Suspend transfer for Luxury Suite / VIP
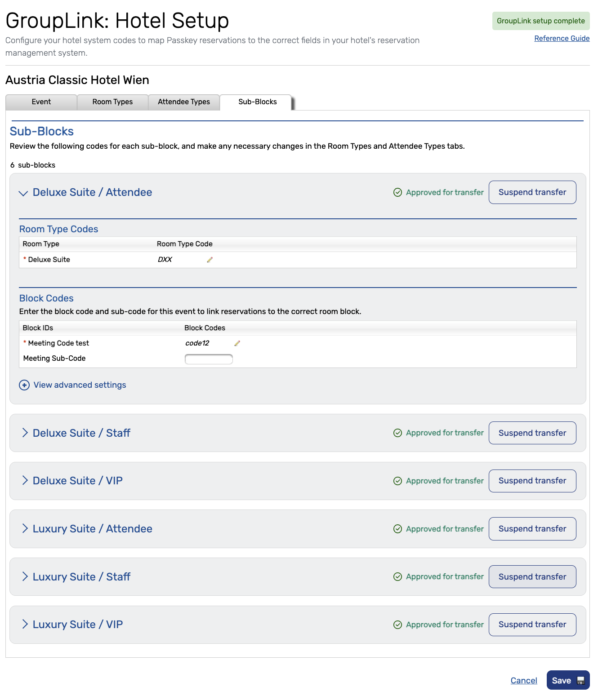This screenshot has width=598, height=700. [532, 625]
